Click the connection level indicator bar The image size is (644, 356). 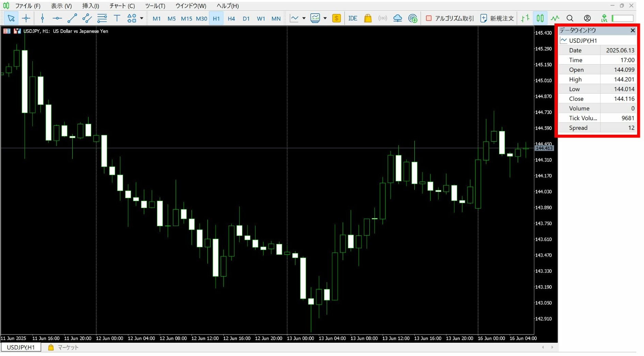coord(622,18)
